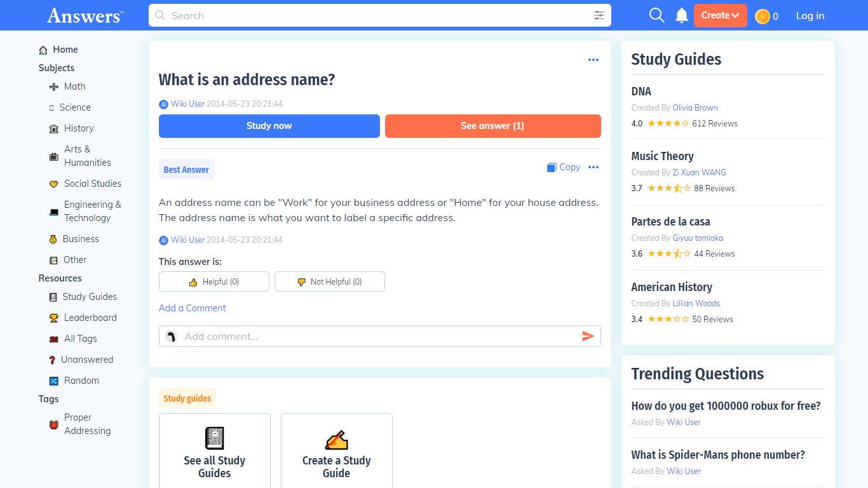The height and width of the screenshot is (488, 868).
Task: Click the Best Answer badge
Action: (186, 170)
